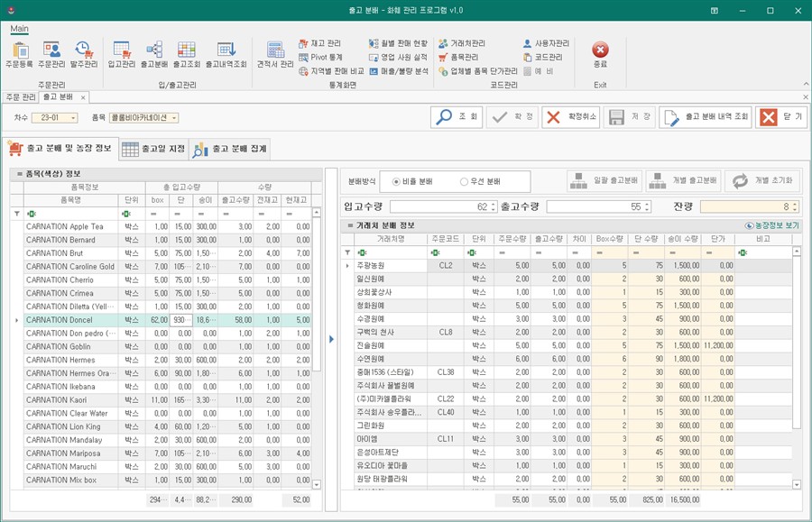Open 발주관리 ribbon icon
812x522 pixels.
[84, 55]
